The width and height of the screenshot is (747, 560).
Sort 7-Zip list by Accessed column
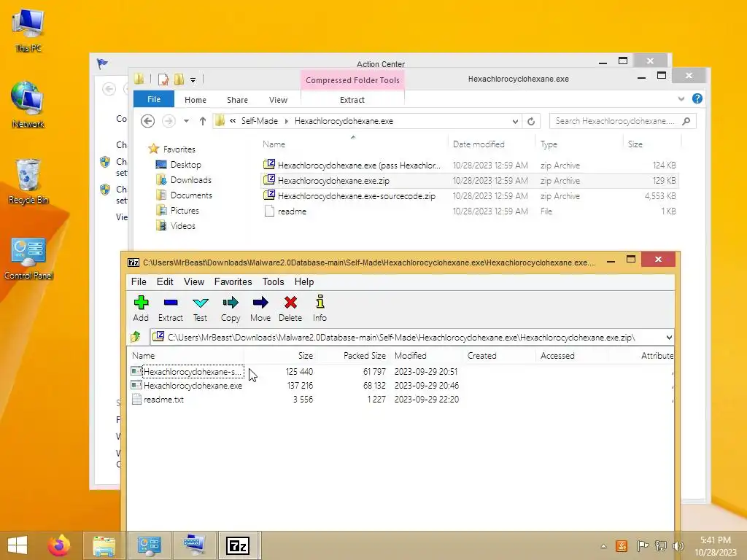[x=557, y=356]
